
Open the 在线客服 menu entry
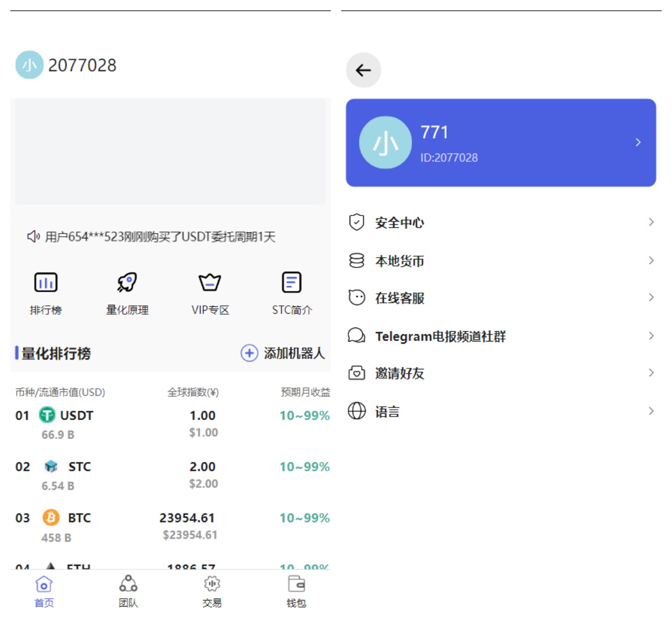(x=501, y=298)
